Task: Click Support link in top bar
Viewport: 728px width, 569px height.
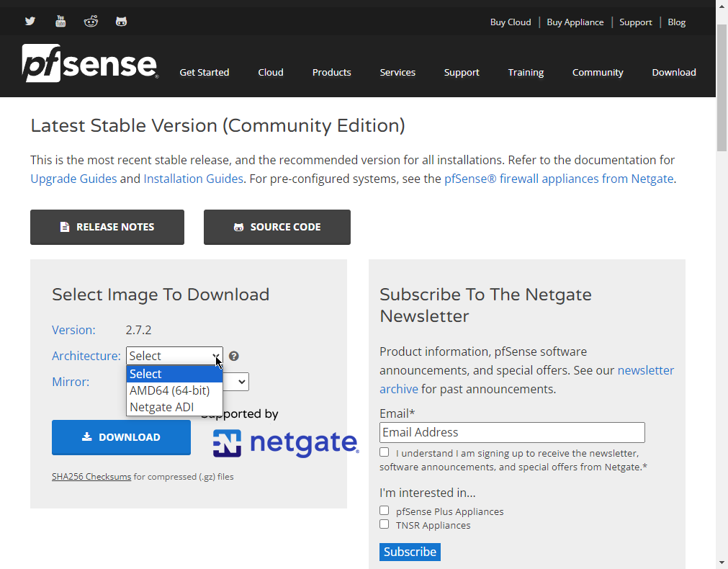Action: 635,22
